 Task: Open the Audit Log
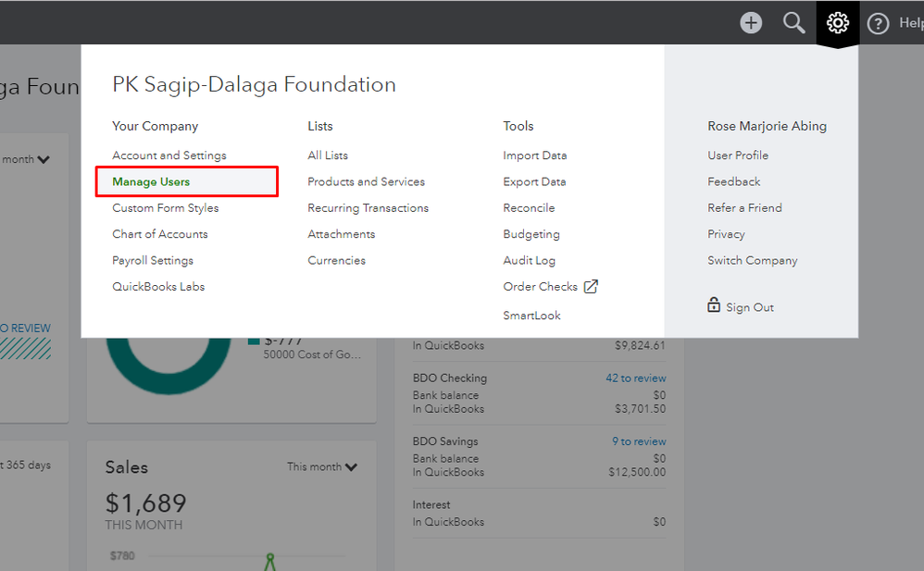point(529,261)
